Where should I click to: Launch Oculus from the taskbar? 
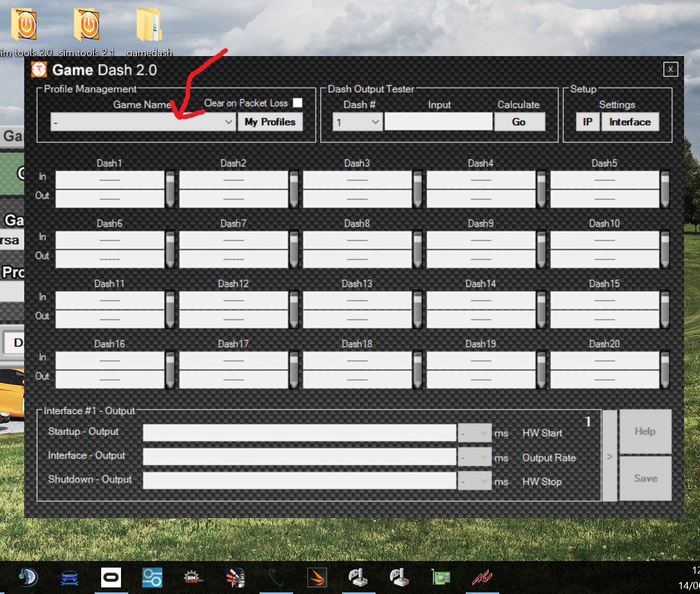point(111,577)
